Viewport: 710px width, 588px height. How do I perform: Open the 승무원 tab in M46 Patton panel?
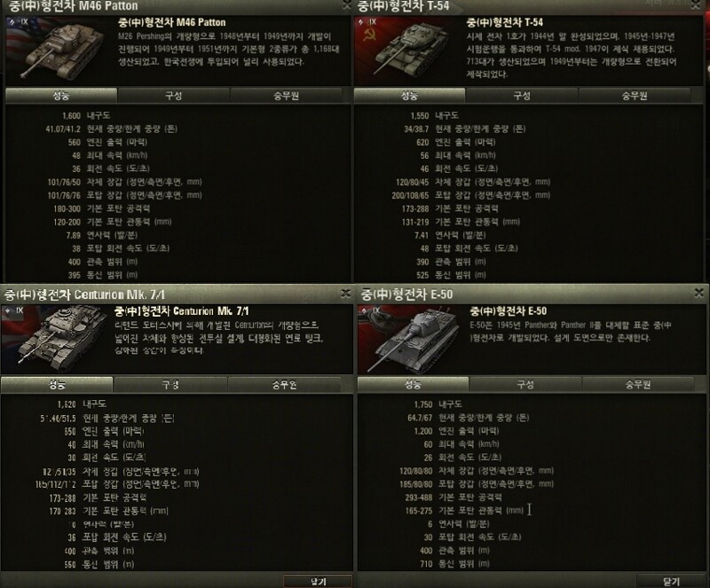(x=286, y=96)
